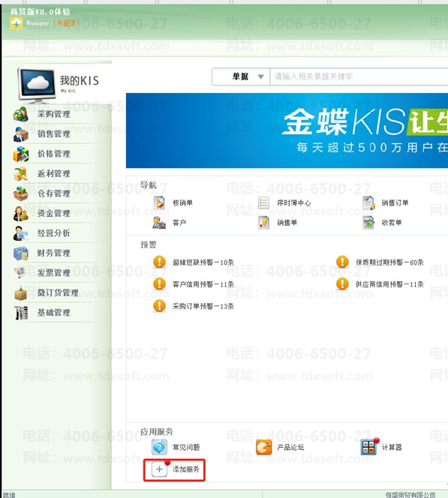448x498 pixels.
Task: Click the 经营分析 menu label
Action: (x=54, y=233)
